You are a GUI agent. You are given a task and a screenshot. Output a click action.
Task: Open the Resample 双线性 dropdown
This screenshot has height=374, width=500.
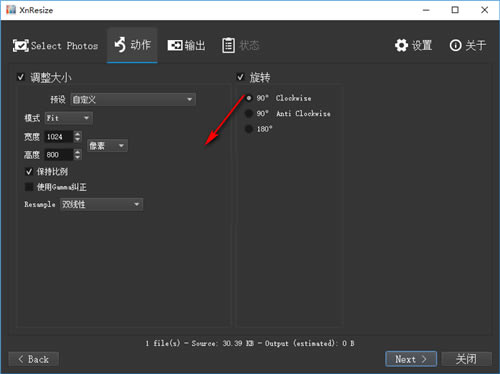pyautogui.click(x=102, y=204)
